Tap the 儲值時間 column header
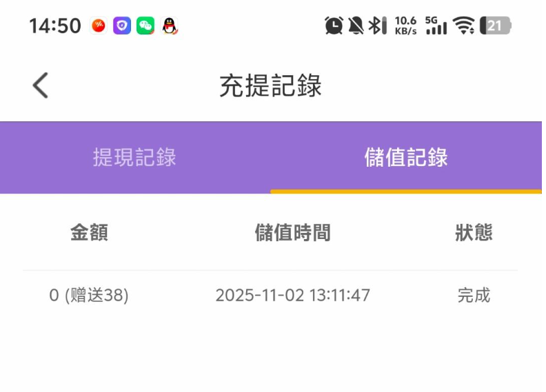The width and height of the screenshot is (546, 392). (x=292, y=233)
